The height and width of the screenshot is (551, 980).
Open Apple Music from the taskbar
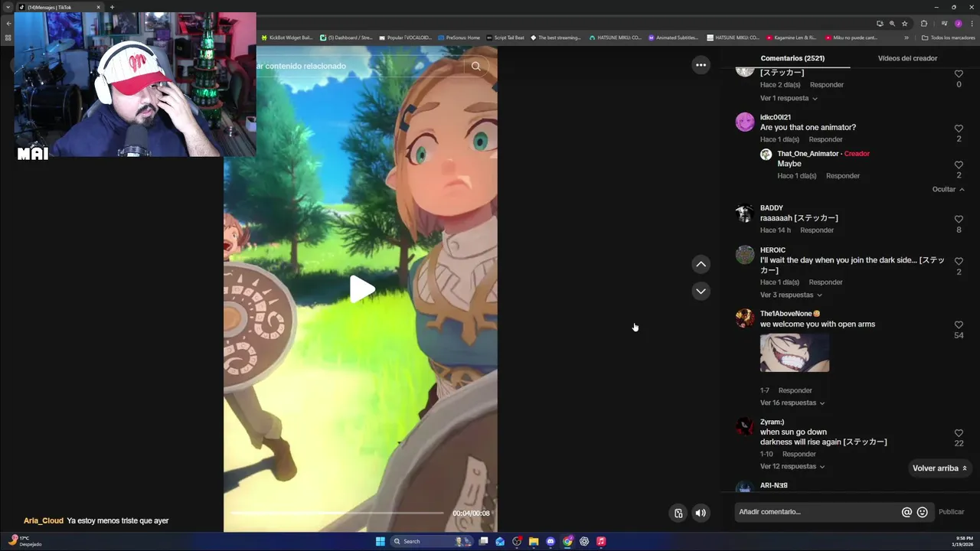[601, 541]
